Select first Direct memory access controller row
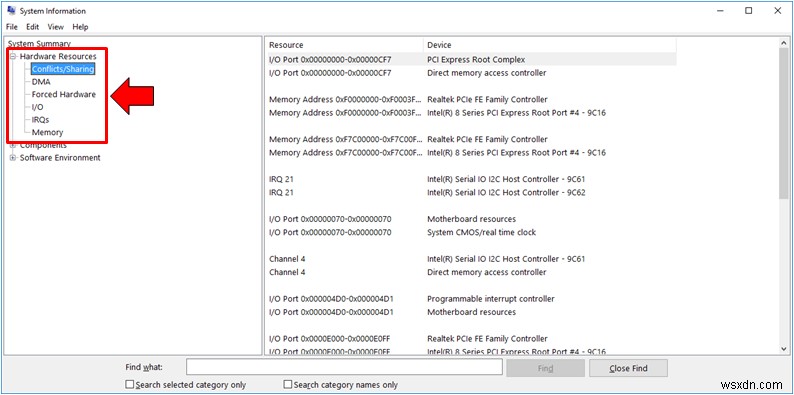This screenshot has height=395, width=794. click(x=471, y=73)
